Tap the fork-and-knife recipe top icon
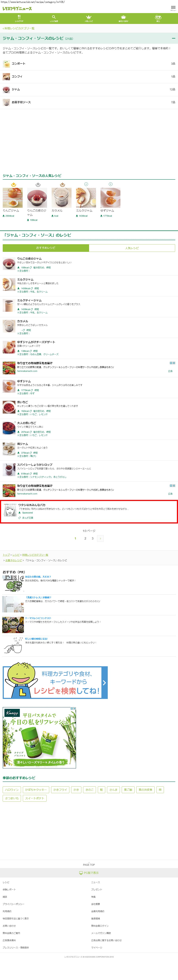The height and width of the screenshot is (980, 178). [19, 18]
